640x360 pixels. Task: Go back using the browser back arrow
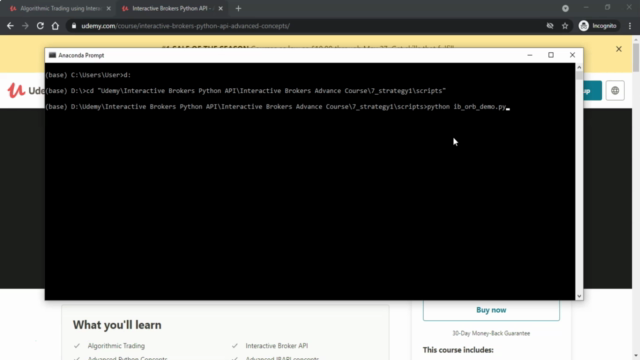click(10, 26)
